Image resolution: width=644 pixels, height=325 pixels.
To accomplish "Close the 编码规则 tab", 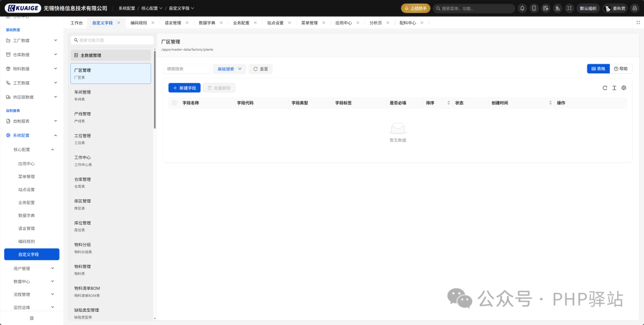I will coord(153,23).
